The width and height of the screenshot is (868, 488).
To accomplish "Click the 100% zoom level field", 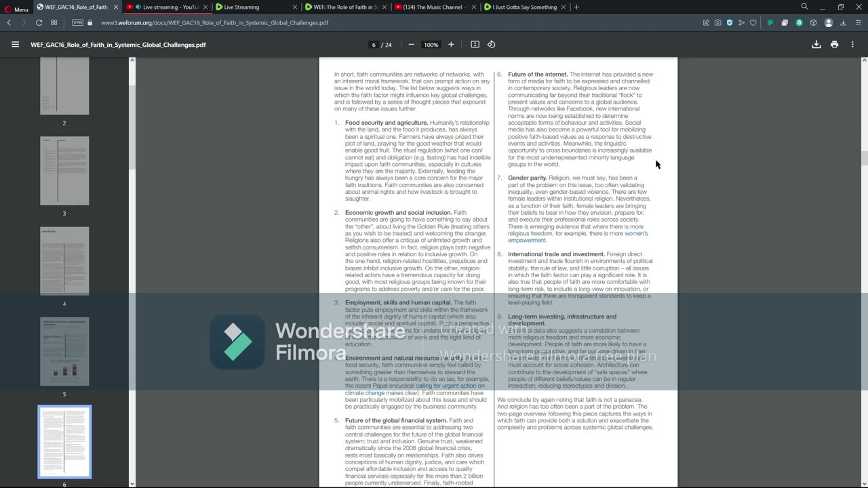I will 431,45.
